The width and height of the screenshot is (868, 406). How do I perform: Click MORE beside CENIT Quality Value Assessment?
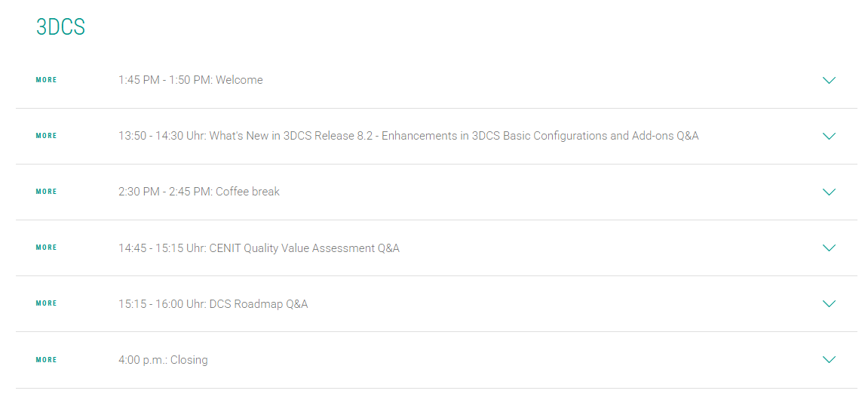pos(47,248)
